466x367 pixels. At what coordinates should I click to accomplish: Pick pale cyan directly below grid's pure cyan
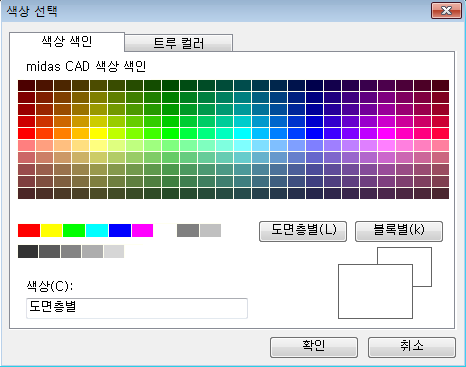[x=243, y=145]
